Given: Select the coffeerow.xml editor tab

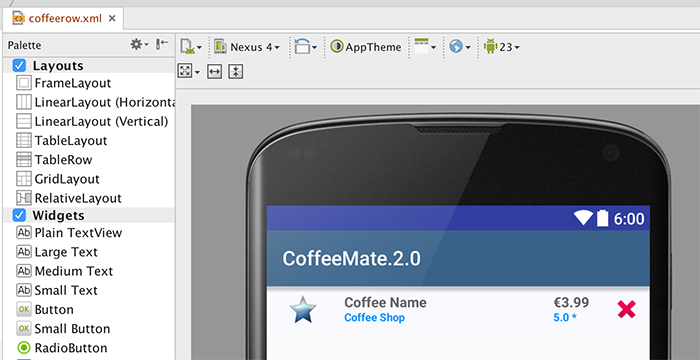Looking at the screenshot, I should (x=58, y=19).
